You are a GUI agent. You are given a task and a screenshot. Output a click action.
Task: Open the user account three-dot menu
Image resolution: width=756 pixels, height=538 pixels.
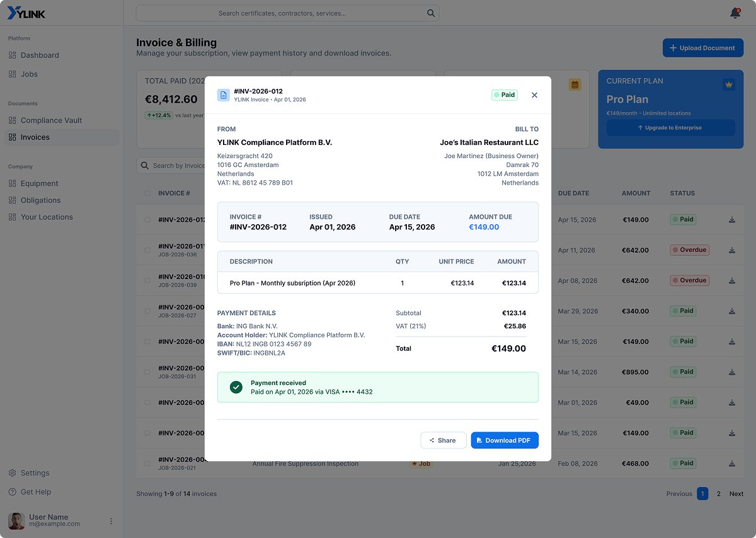[x=111, y=521]
